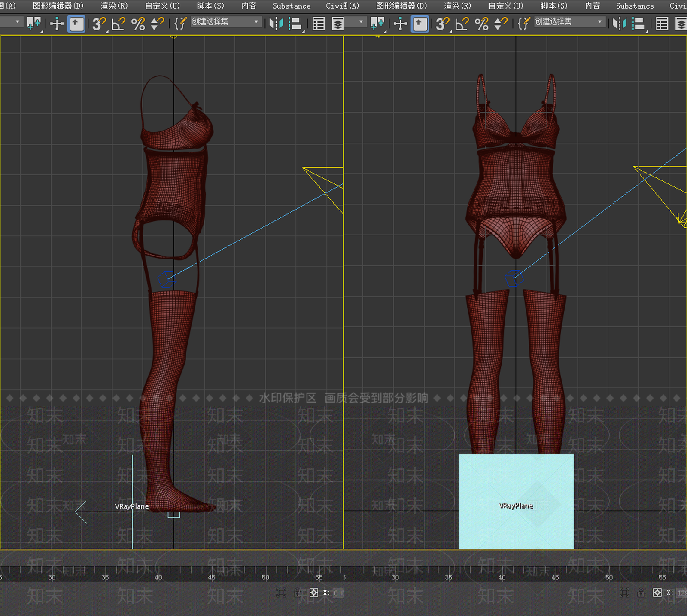
Task: Toggle Scene Explorer icon above the side viewport
Action: pos(319,24)
